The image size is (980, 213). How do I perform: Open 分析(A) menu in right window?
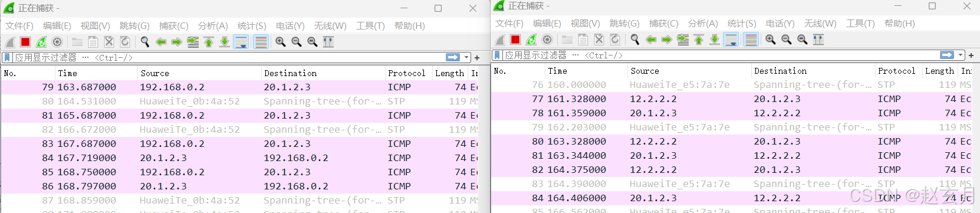pyautogui.click(x=703, y=24)
